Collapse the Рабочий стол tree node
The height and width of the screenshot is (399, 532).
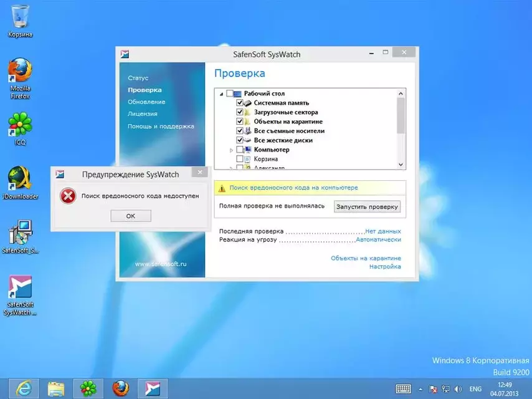221,94
